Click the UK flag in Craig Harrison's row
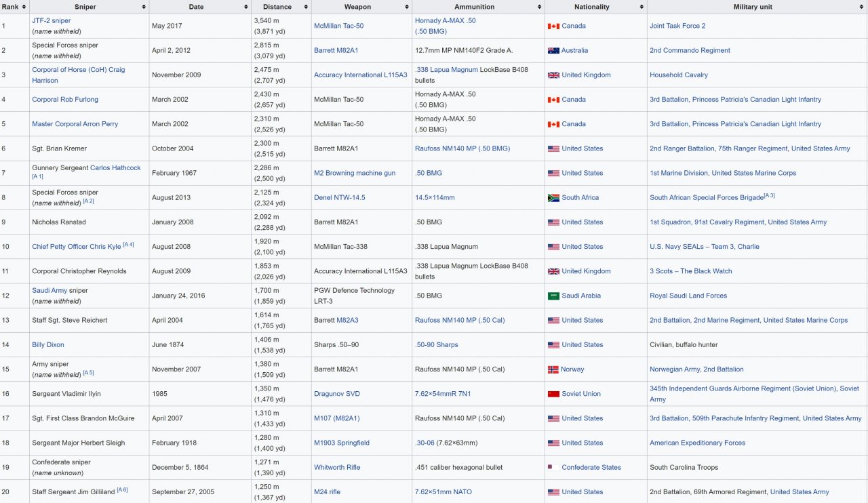 pos(553,75)
